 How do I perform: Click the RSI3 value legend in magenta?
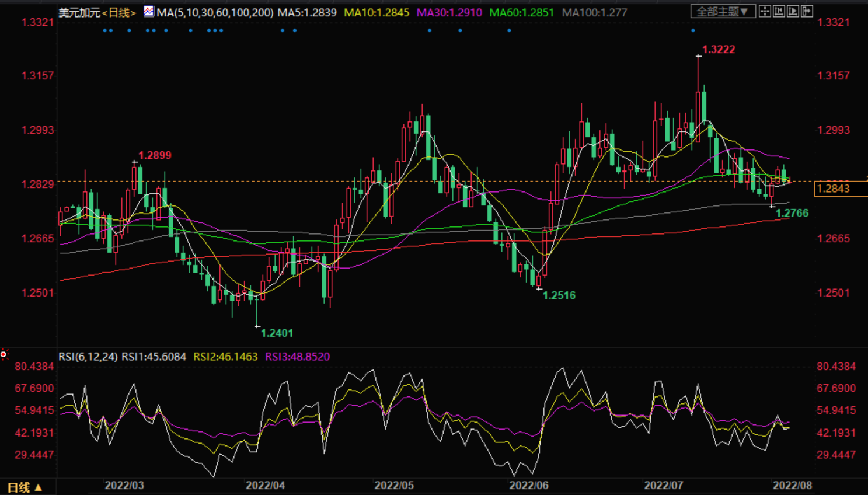(x=297, y=357)
